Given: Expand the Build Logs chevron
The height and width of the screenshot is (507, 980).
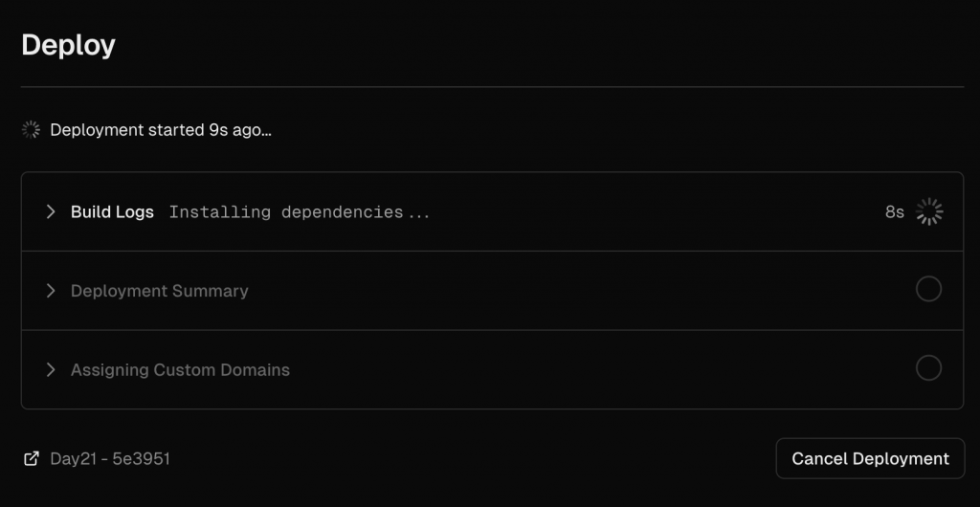Looking at the screenshot, I should (52, 211).
